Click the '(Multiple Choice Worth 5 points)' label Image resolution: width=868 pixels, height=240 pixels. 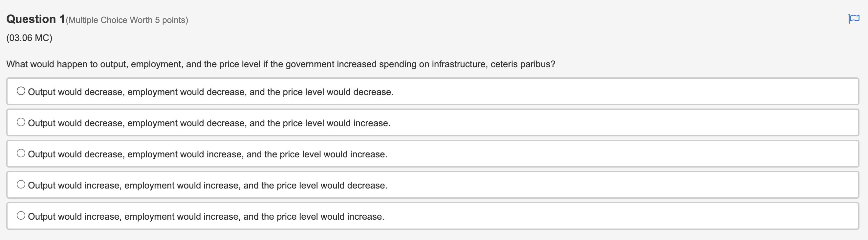point(127,20)
